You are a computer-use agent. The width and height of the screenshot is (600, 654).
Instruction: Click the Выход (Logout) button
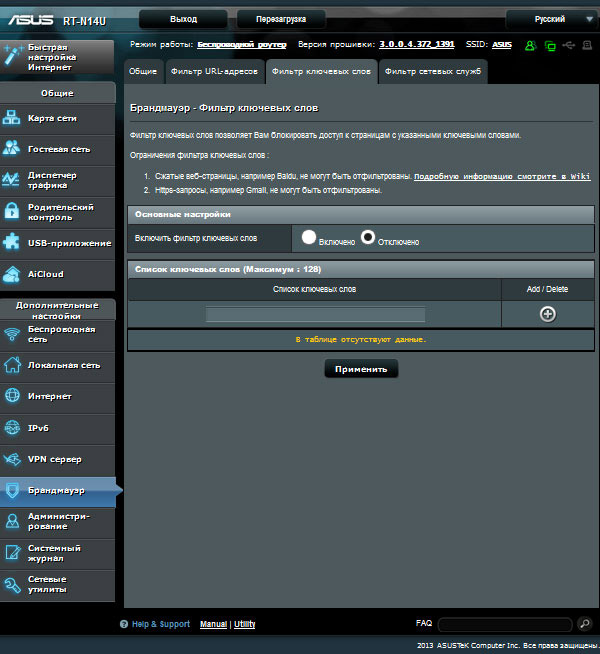click(x=183, y=19)
